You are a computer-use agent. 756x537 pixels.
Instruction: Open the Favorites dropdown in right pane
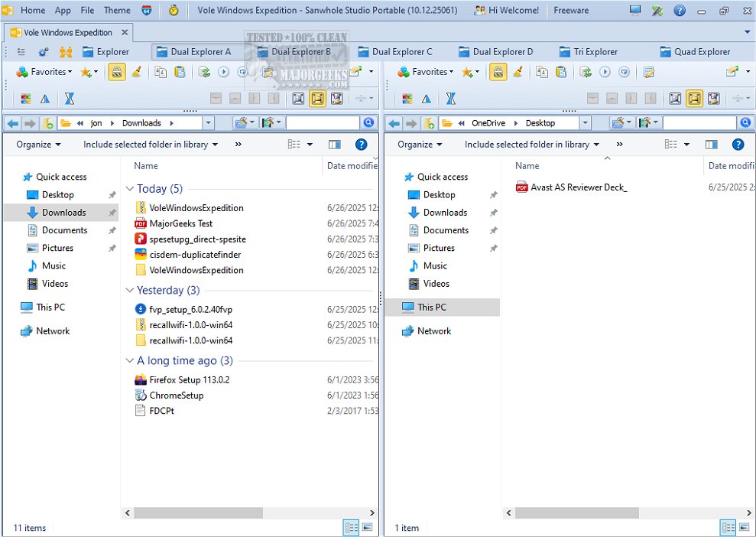pos(426,72)
